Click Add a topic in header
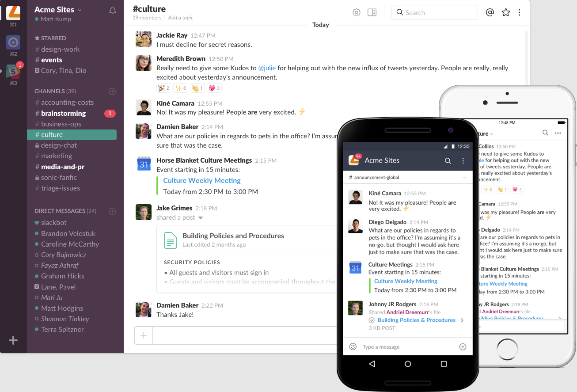Viewport: 577px width, 392px height. coord(181,18)
